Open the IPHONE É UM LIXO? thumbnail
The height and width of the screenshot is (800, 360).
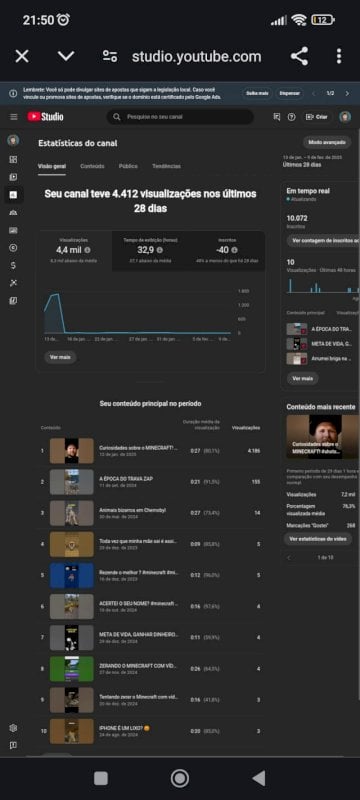(71, 731)
